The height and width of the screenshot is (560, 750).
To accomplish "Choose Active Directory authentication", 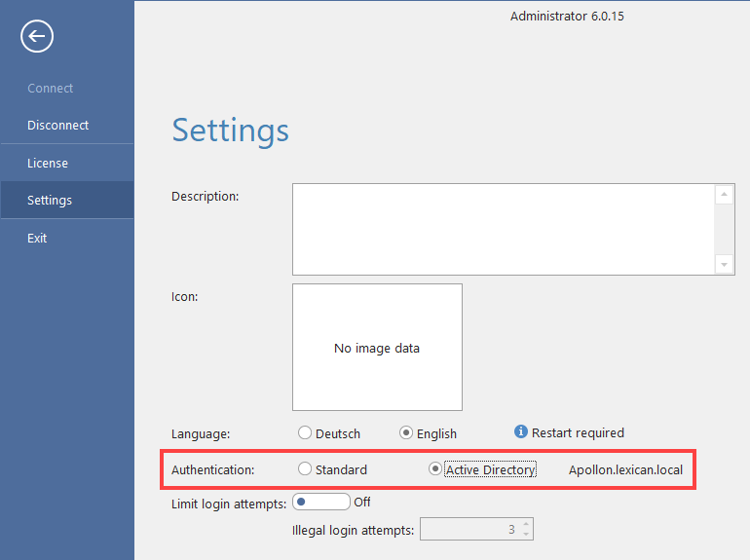I will pos(435,469).
